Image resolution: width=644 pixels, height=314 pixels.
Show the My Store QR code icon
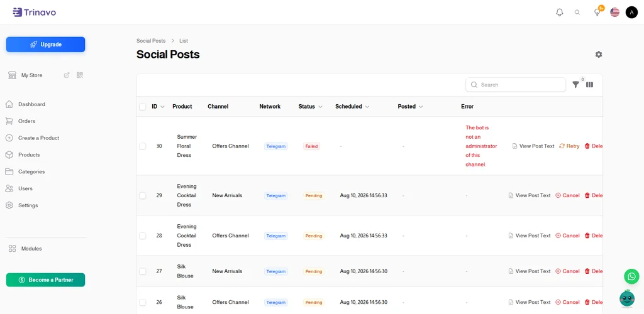80,75
